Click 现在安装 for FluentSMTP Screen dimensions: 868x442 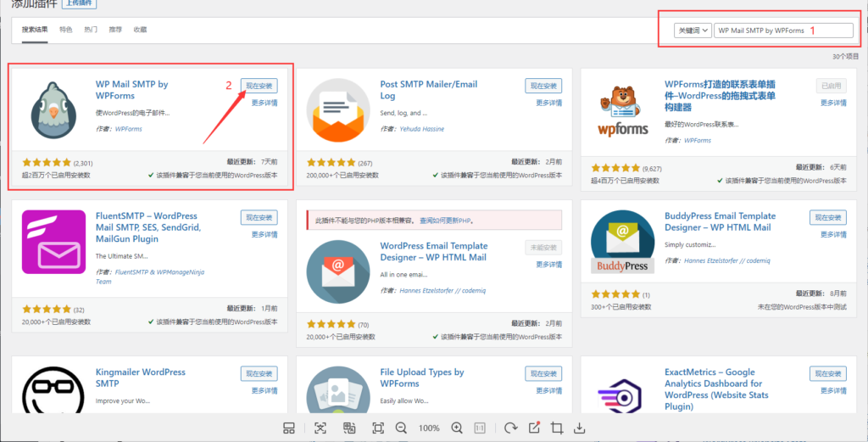click(x=259, y=217)
